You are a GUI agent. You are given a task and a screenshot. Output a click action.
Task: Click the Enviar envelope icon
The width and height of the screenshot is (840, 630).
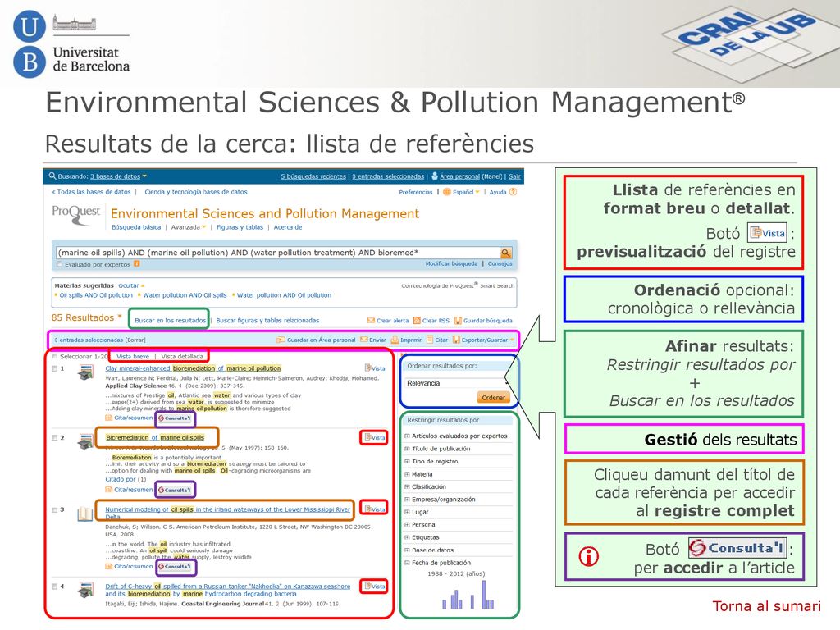coord(364,340)
